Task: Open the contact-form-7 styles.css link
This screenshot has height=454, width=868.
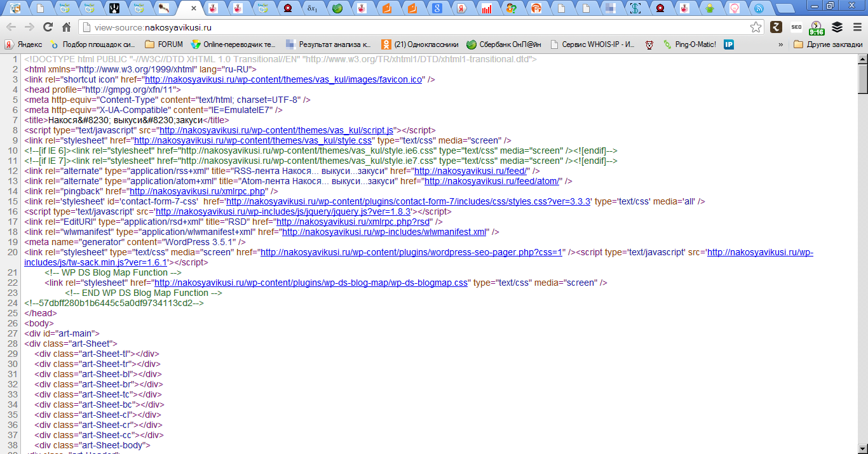Action: [x=409, y=201]
